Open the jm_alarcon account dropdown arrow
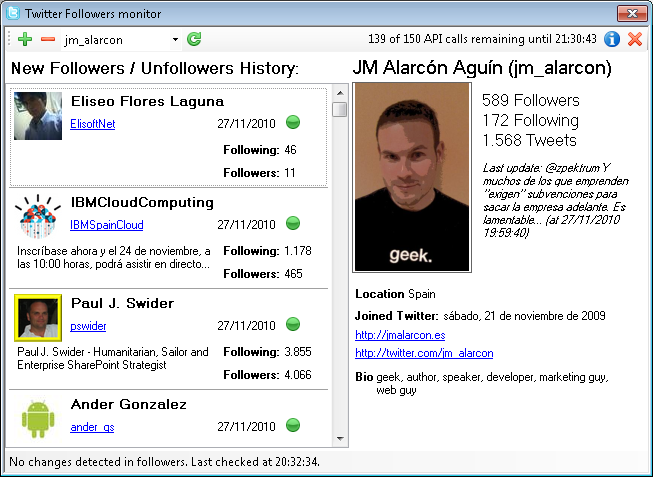This screenshot has height=477, width=653. [x=175, y=40]
